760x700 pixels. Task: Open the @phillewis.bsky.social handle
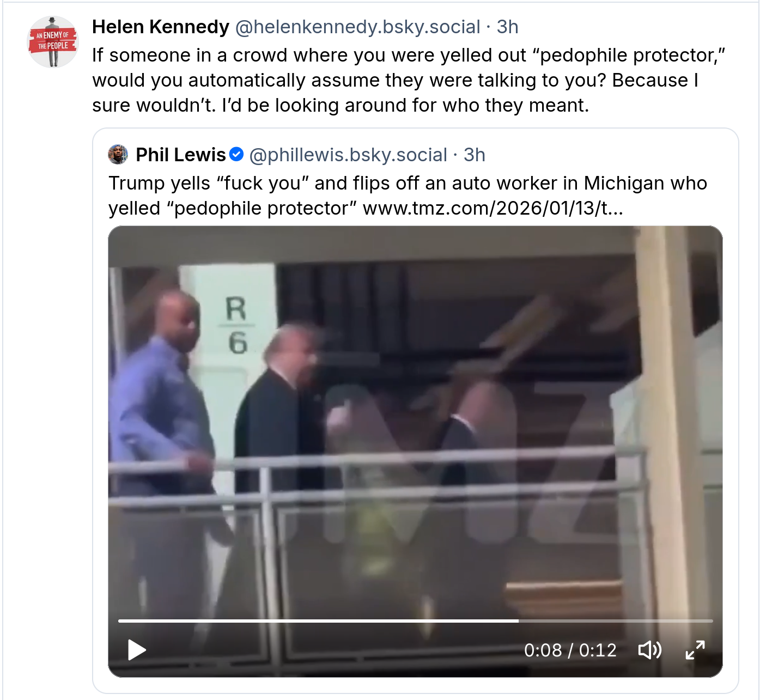click(x=348, y=155)
